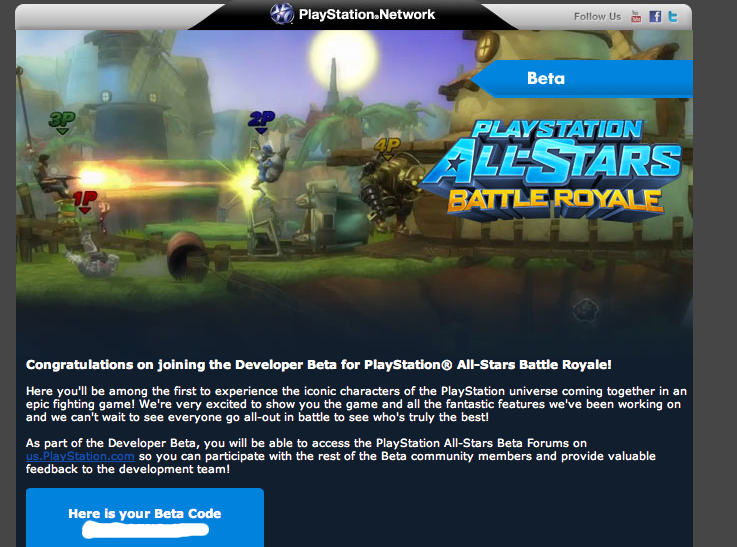Click the 'Follow Us' label
737x547 pixels.
pyautogui.click(x=597, y=16)
